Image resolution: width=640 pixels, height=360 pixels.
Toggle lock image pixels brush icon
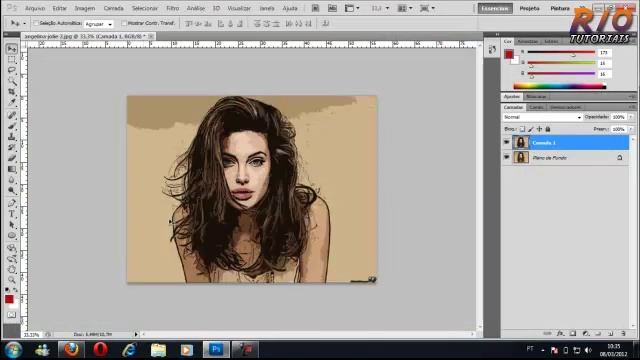pyautogui.click(x=531, y=129)
